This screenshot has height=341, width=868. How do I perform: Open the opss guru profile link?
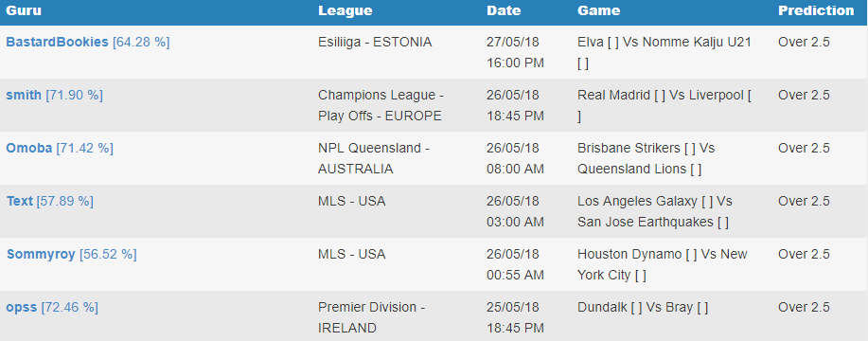(22, 308)
